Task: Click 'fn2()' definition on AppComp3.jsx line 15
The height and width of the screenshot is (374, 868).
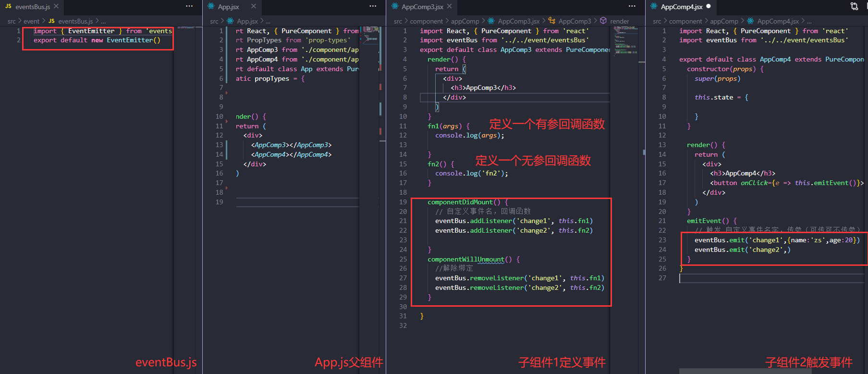Action: (x=437, y=164)
